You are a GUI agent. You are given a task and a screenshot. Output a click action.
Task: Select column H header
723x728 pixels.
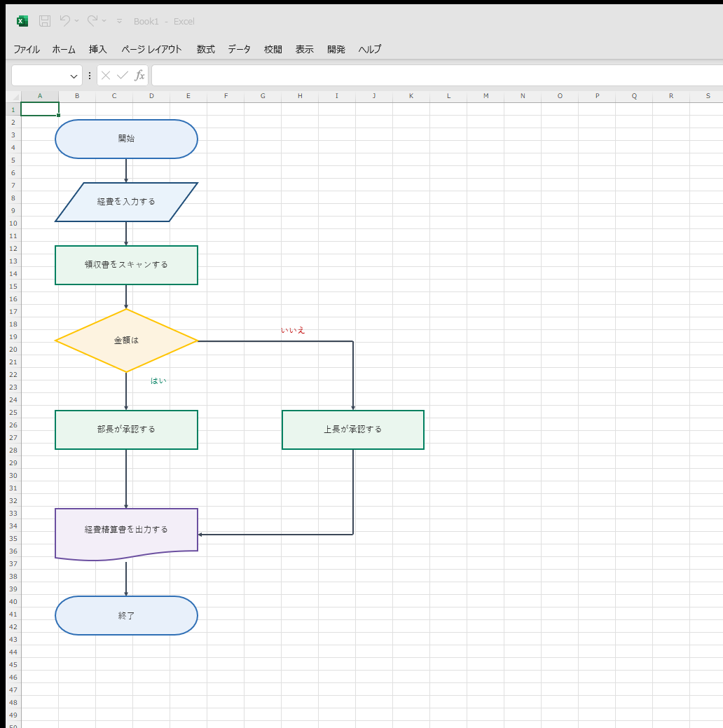click(x=300, y=96)
